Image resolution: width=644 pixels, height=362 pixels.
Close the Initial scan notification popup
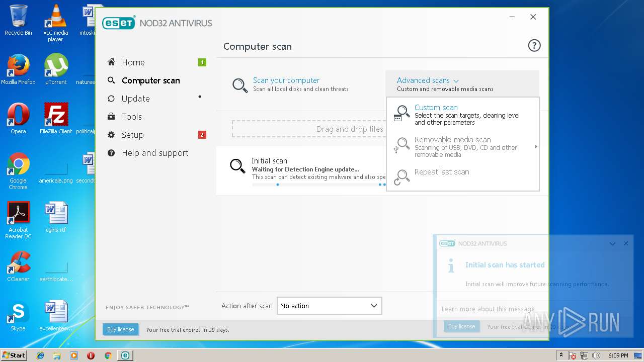click(626, 243)
